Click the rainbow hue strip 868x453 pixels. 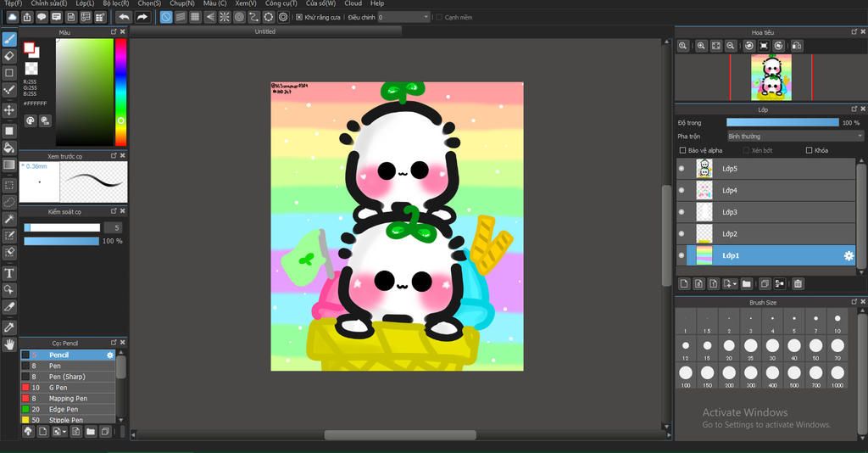[x=120, y=92]
